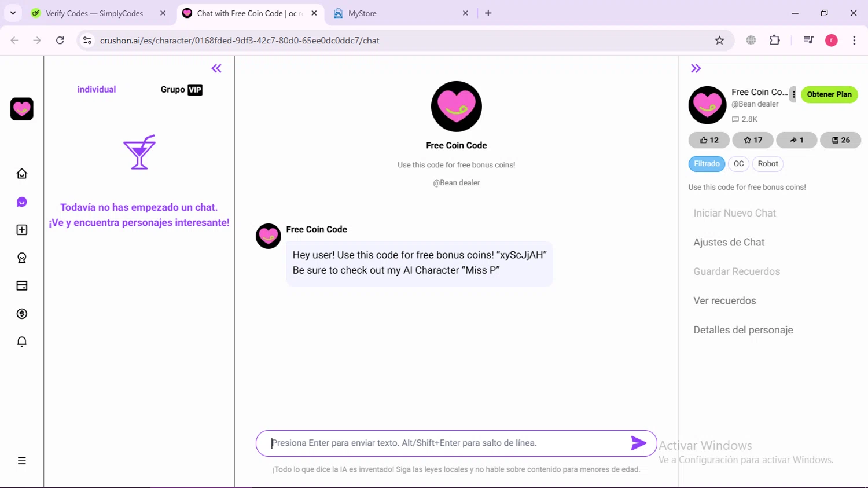This screenshot has width=868, height=488.
Task: Open the Extensions puzzle icon
Action: pyautogui.click(x=775, y=41)
